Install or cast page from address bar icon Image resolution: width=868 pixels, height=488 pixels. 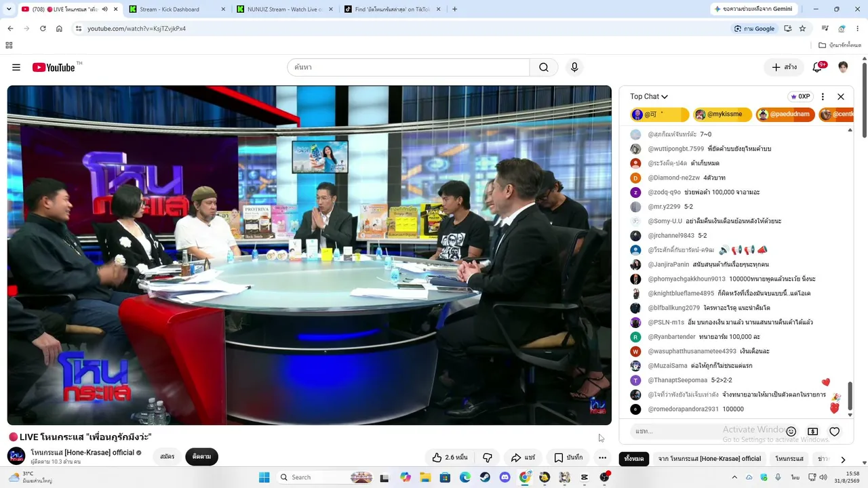pos(787,28)
